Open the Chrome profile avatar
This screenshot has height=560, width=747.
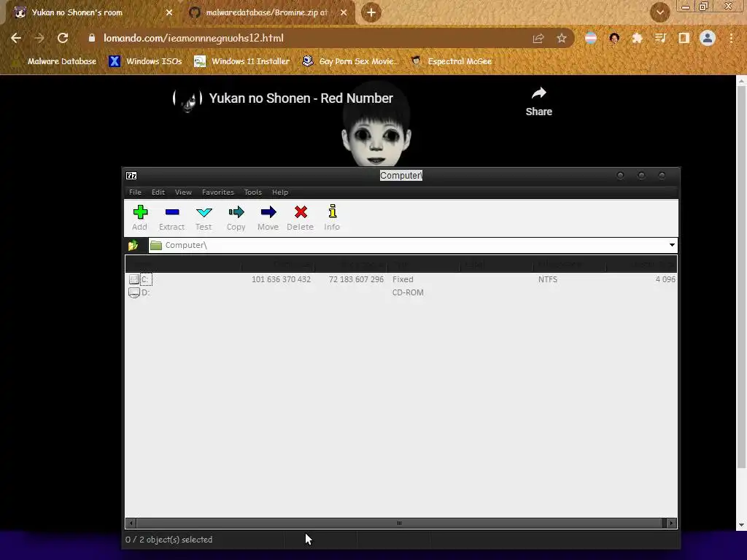pos(708,38)
